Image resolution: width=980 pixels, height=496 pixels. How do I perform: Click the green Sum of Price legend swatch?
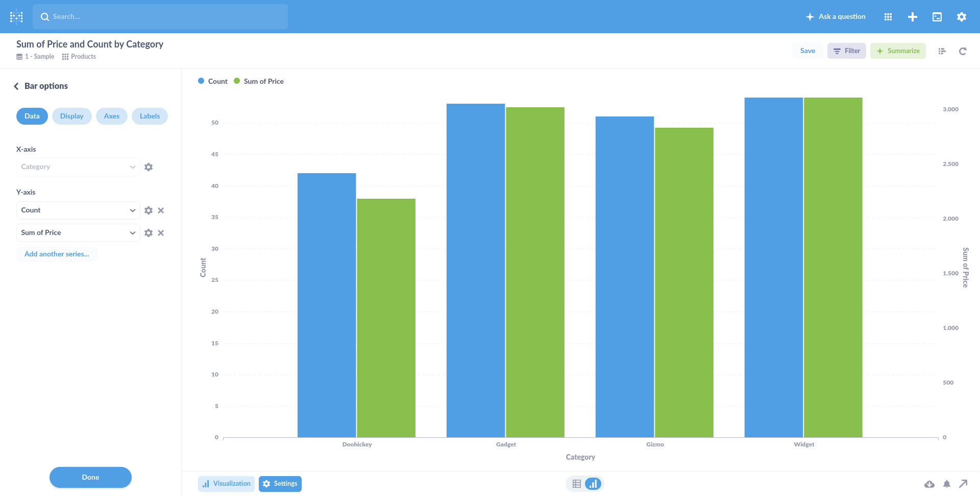click(237, 81)
